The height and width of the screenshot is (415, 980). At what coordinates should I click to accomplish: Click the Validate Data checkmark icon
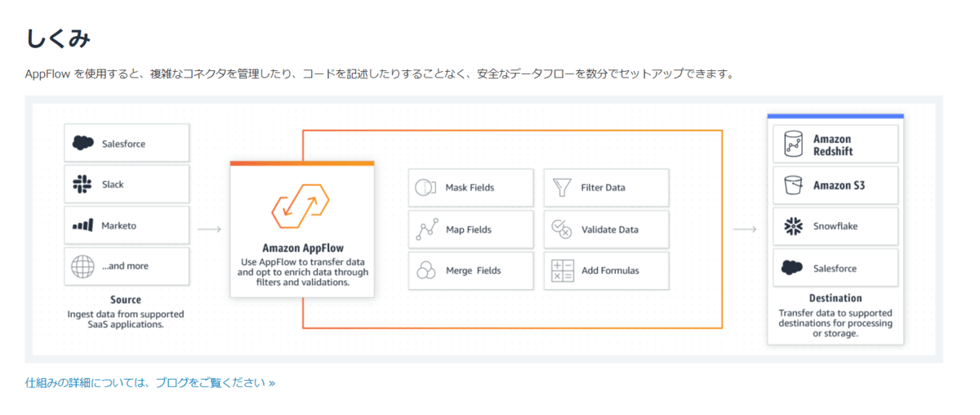(x=562, y=230)
